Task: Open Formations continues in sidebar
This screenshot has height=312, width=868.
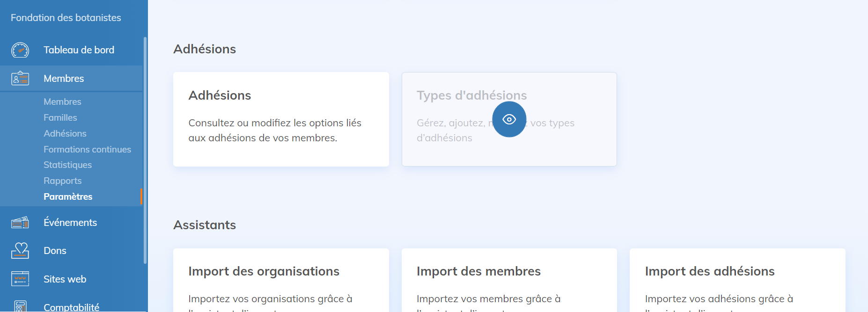Action: tap(87, 150)
